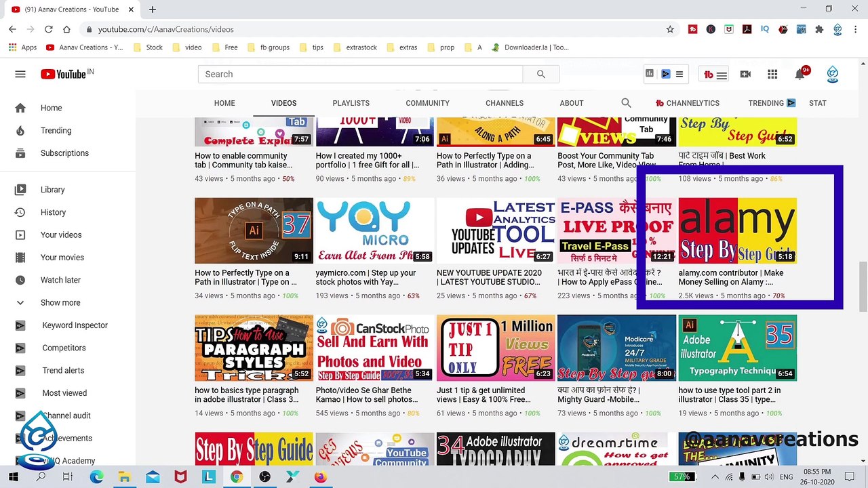Open Windows taskbar search
868x488 pixels.
click(41, 477)
